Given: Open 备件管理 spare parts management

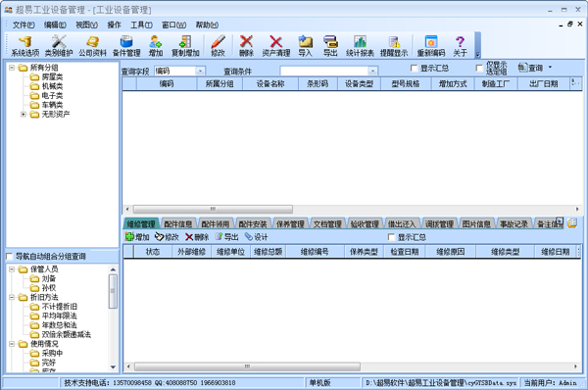Looking at the screenshot, I should click(x=126, y=46).
